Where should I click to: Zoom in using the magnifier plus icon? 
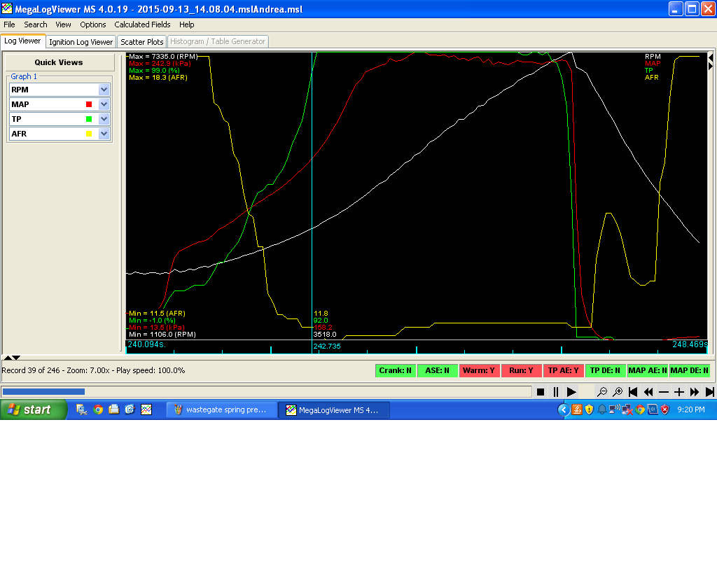618,392
